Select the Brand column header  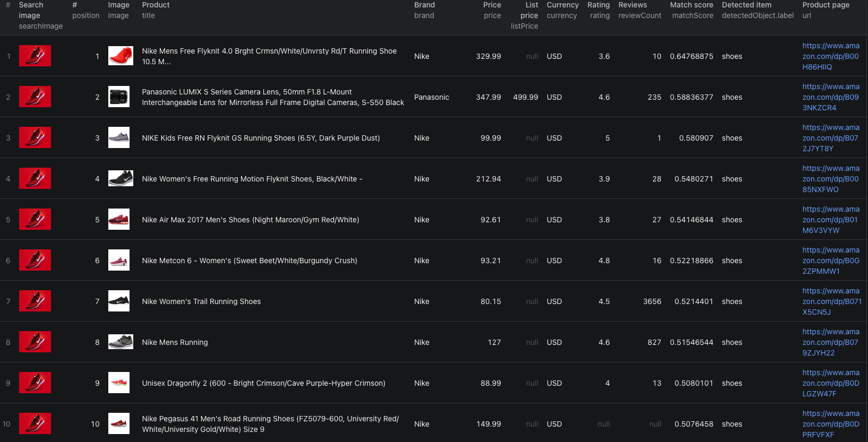[424, 10]
